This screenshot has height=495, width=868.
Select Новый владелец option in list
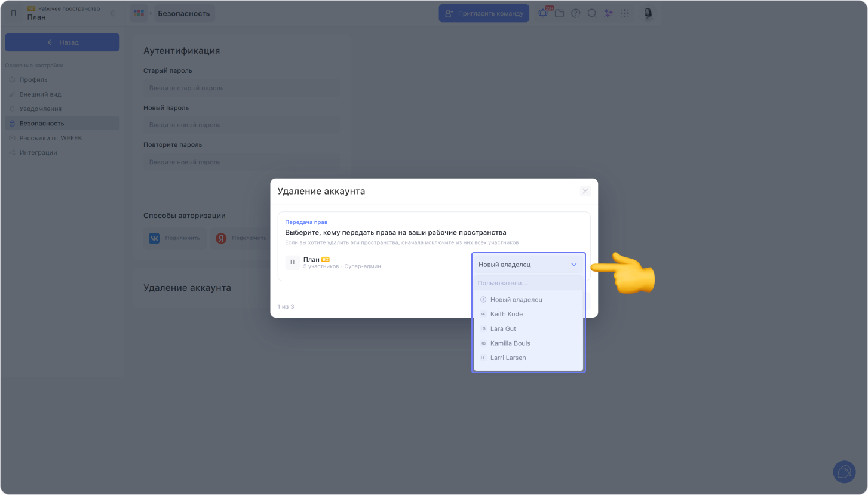[x=528, y=300]
